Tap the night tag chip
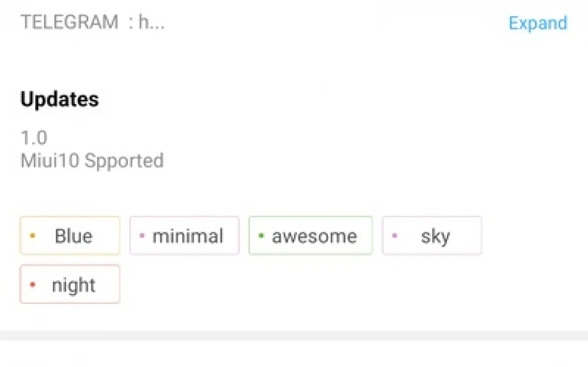The height and width of the screenshot is (367, 588). (70, 284)
